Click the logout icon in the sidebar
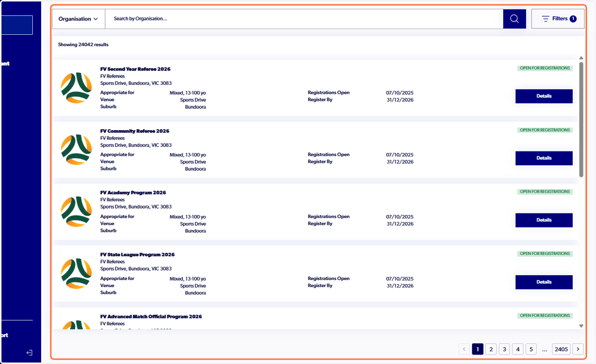 click(x=29, y=353)
